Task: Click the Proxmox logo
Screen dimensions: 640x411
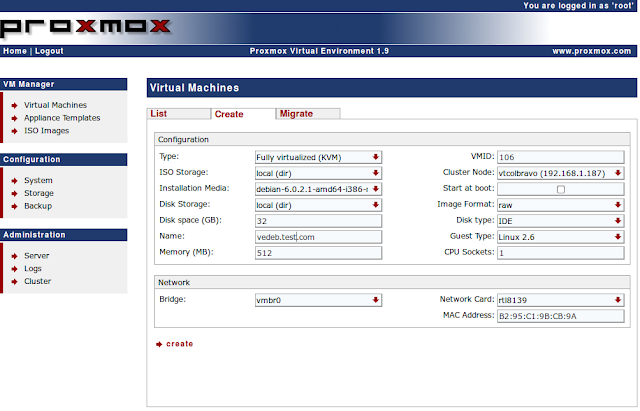Action: [x=85, y=27]
